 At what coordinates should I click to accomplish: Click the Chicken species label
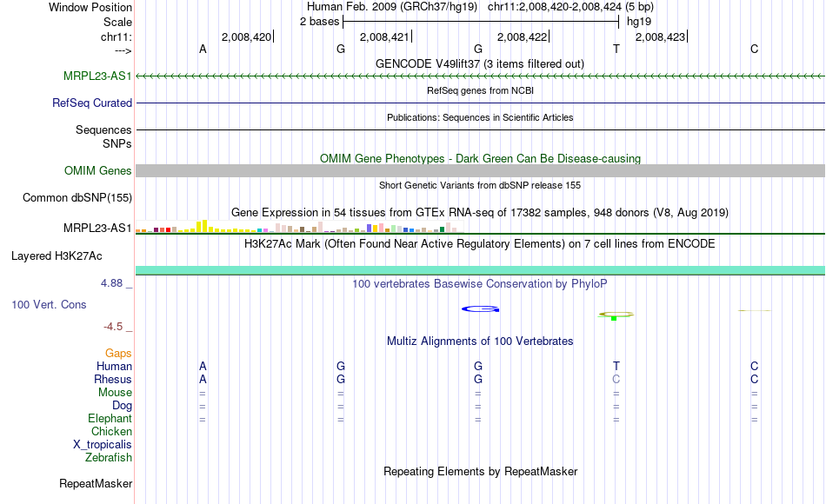point(111,431)
